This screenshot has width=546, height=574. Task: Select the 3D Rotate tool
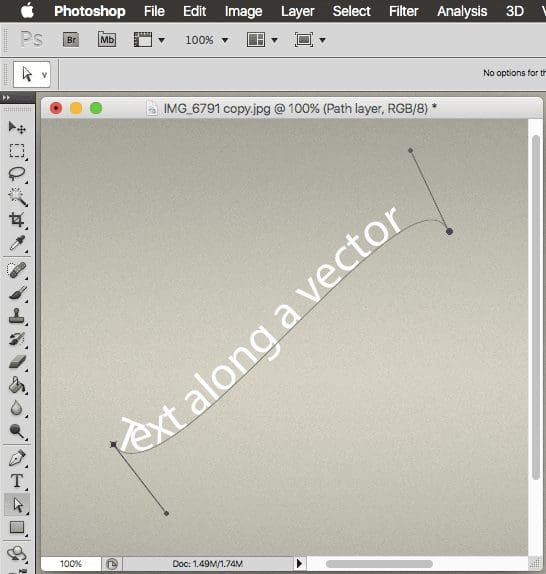point(17,553)
